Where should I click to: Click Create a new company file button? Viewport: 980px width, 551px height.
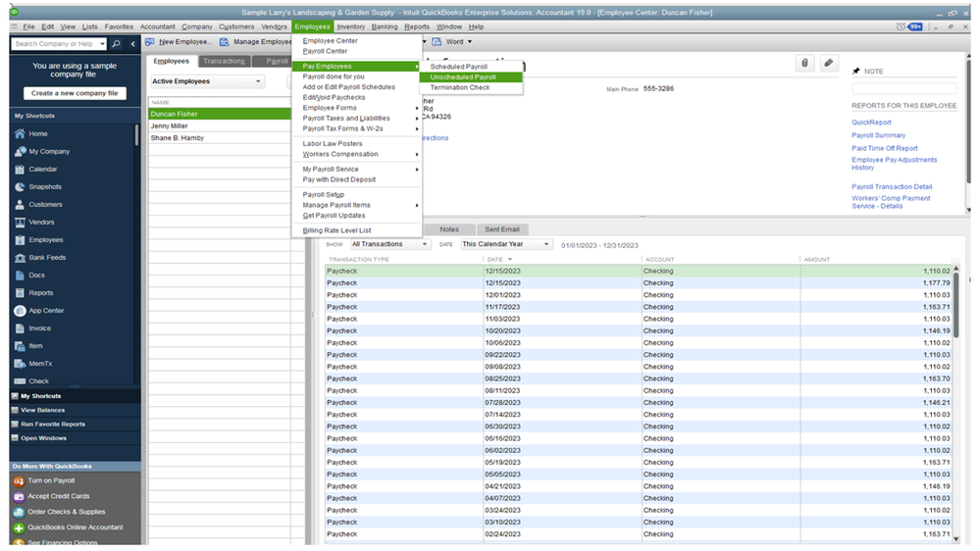click(75, 93)
